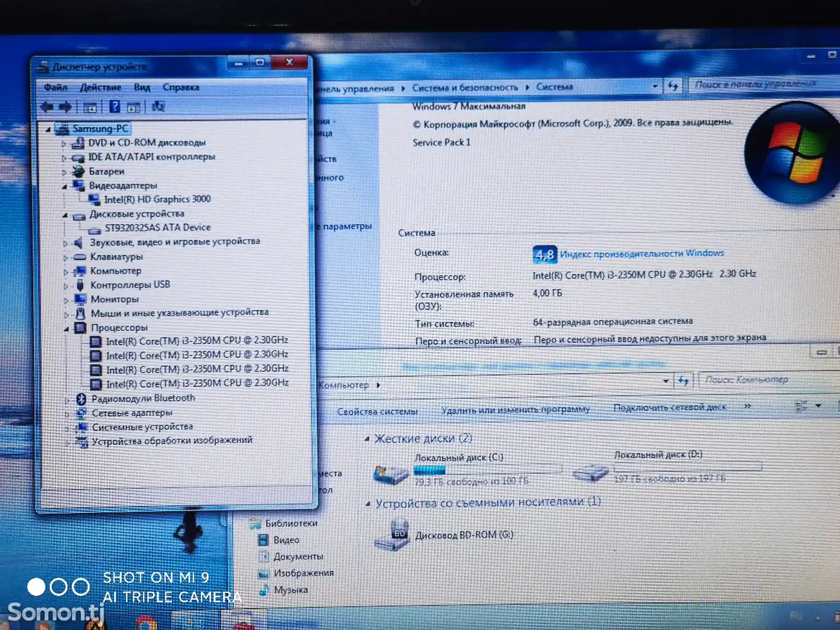
Task: Select the Samsung-PC computer icon
Action: click(62, 129)
